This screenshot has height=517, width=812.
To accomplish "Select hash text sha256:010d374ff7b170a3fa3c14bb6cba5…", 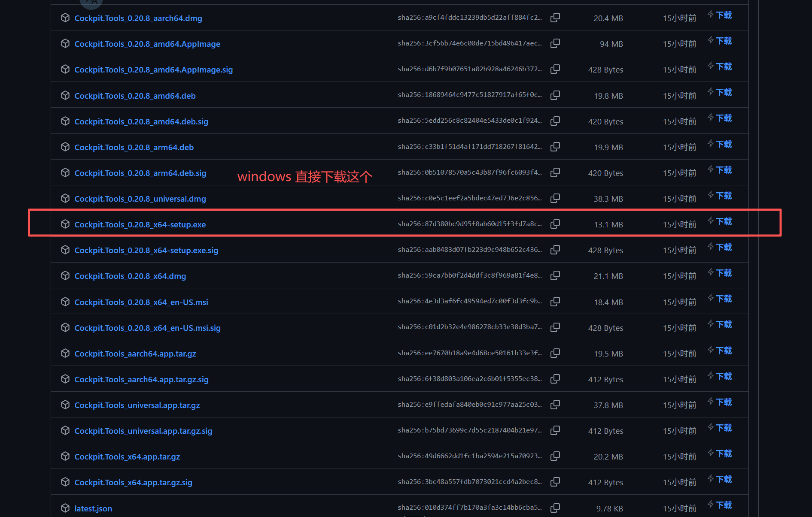I will pyautogui.click(x=470, y=508).
